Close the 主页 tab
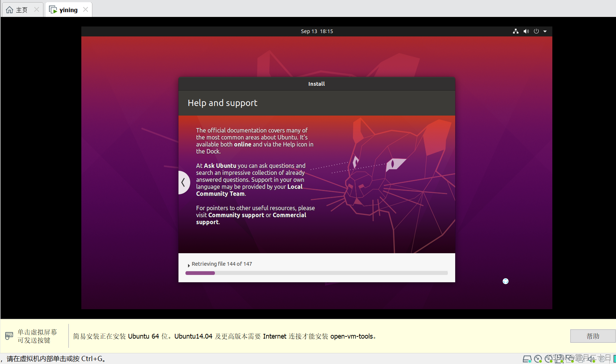This screenshot has height=364, width=616. (x=36, y=10)
